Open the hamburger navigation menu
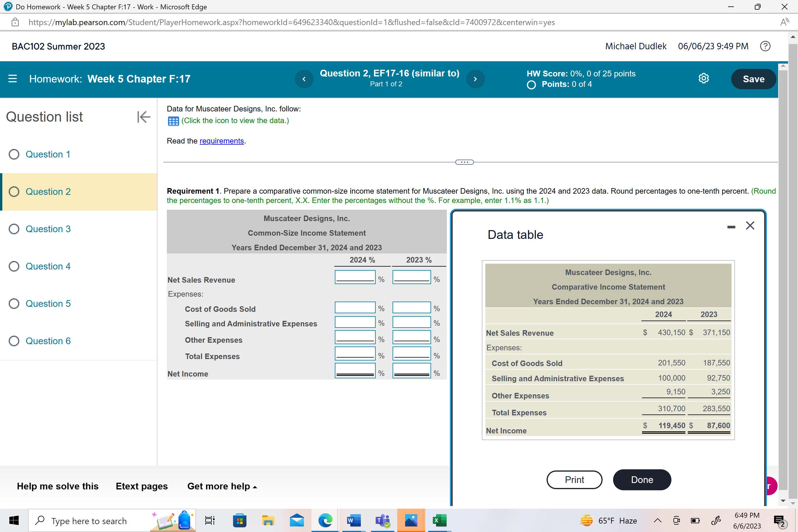 [x=13, y=79]
